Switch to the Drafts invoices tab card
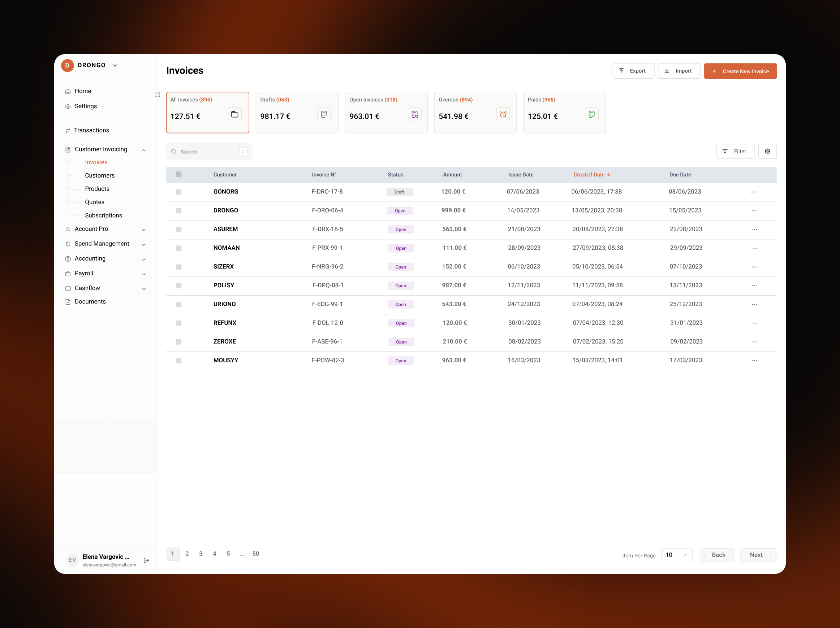The height and width of the screenshot is (628, 840). [x=297, y=112]
